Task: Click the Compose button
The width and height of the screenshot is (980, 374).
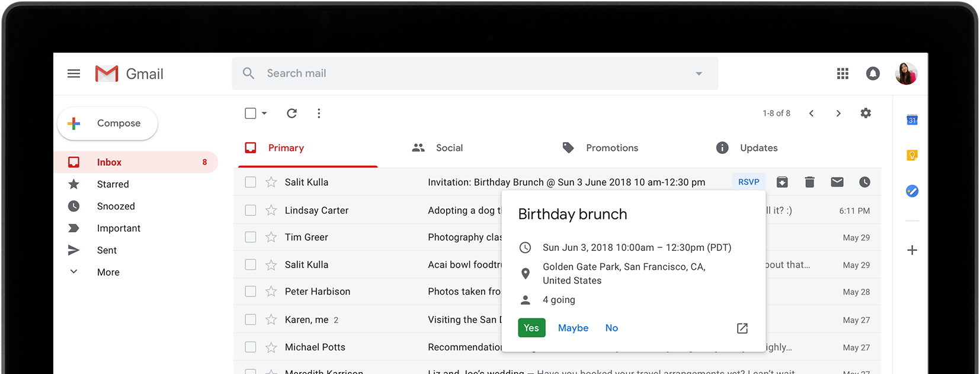Action: click(108, 123)
